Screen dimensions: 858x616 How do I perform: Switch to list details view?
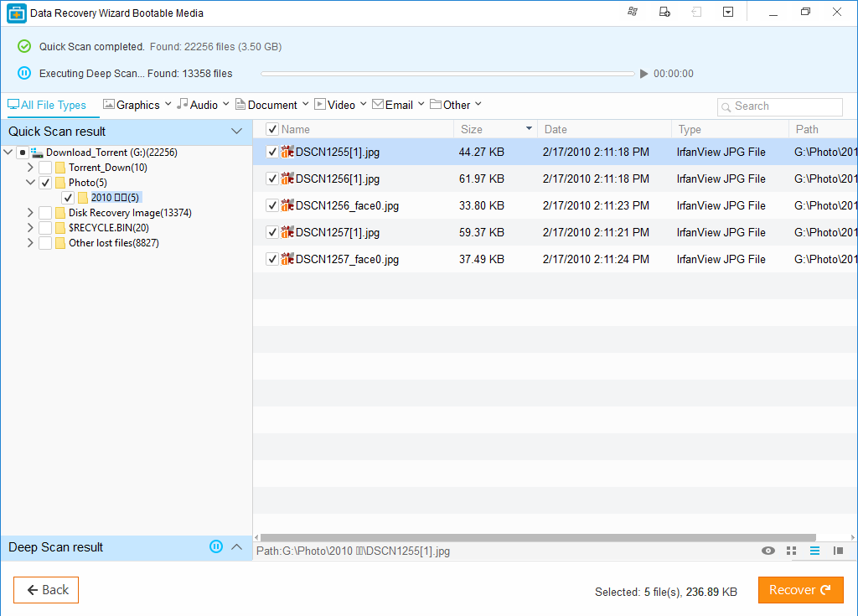pos(814,551)
